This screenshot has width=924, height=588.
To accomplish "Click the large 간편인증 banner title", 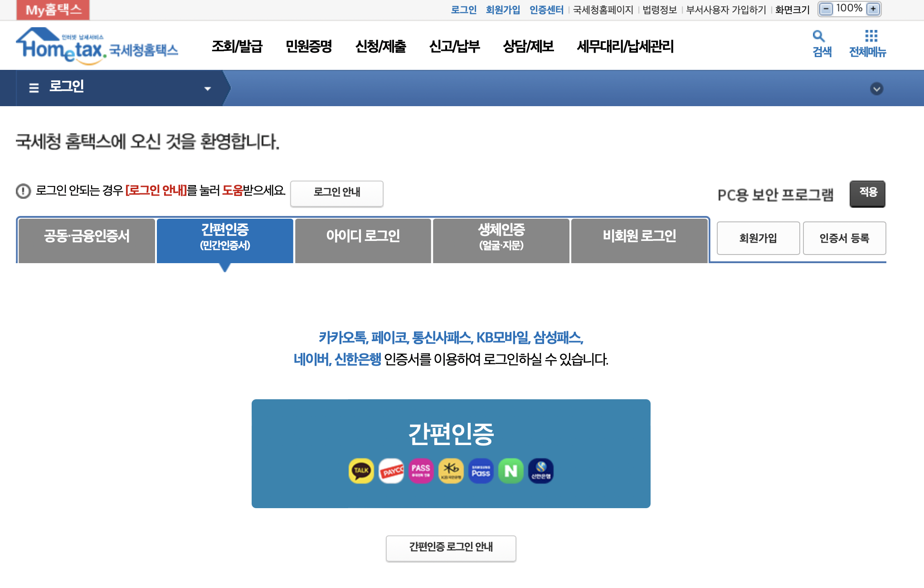I will point(451,434).
